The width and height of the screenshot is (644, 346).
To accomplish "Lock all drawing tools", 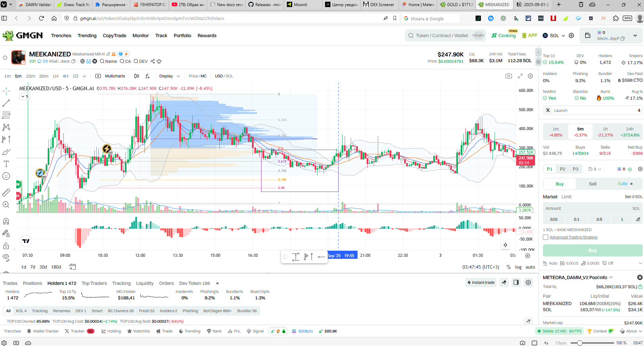I will coord(6,246).
